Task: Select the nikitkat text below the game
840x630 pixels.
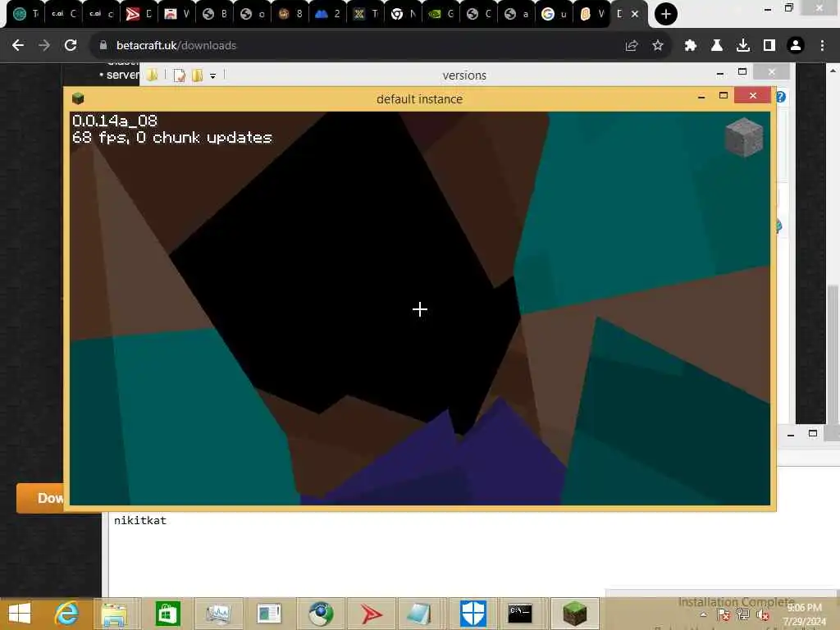Action: [140, 520]
